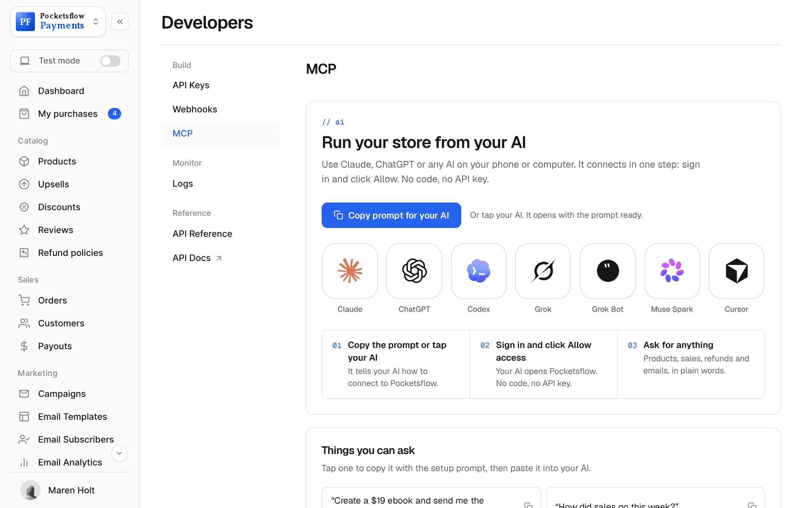Click the Upsells arrow icon
The height and width of the screenshot is (508, 812).
click(x=24, y=184)
